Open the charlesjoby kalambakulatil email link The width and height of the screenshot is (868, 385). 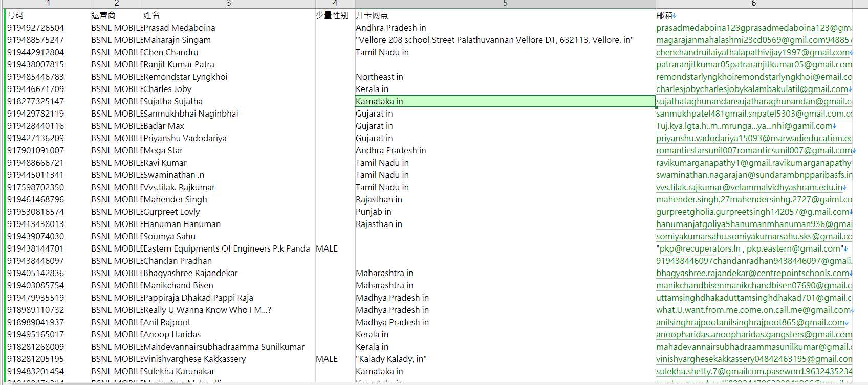point(752,89)
